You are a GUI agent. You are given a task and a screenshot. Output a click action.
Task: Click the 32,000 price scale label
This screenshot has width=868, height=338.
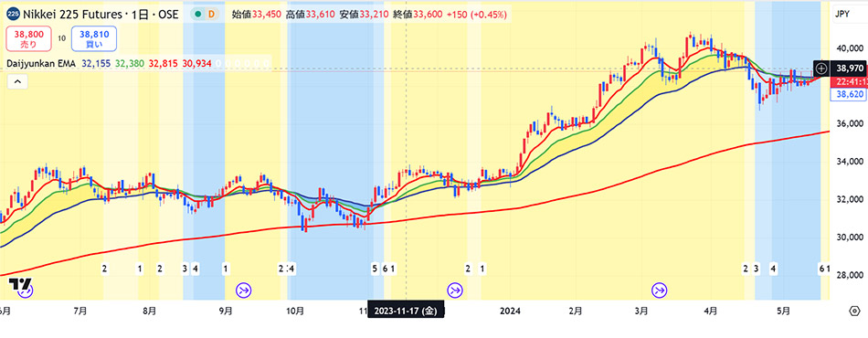coord(850,200)
